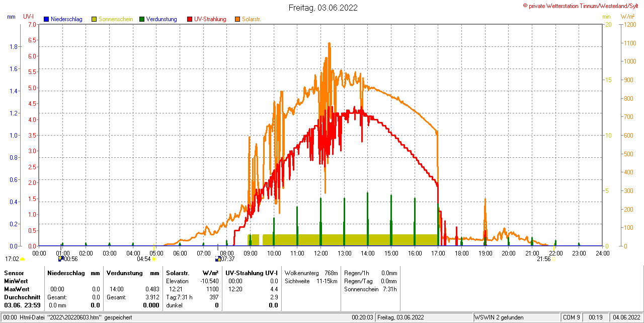
Task: Click the moonrise icon beside 07:37
Action: [x=217, y=259]
